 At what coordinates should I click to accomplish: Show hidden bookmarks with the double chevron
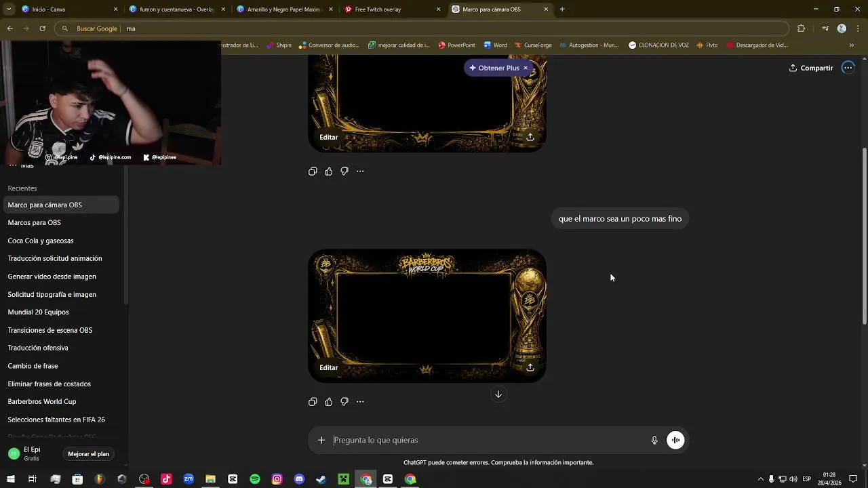(851, 45)
